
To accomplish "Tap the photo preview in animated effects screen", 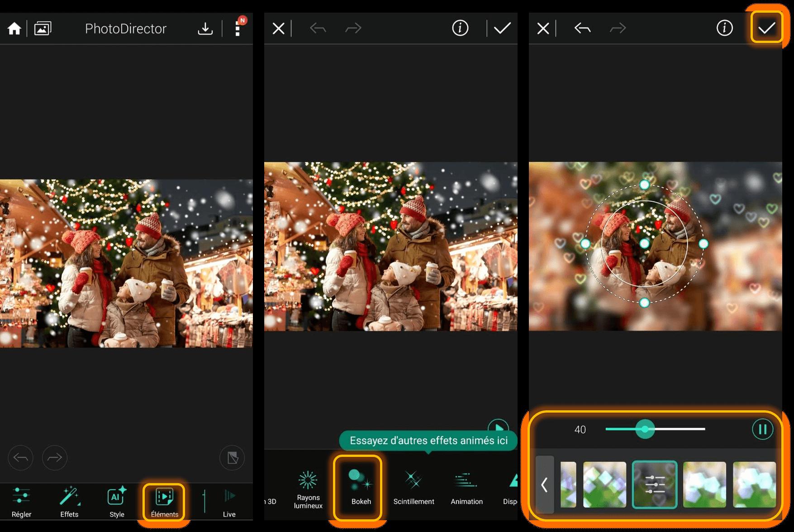I will coord(391,247).
